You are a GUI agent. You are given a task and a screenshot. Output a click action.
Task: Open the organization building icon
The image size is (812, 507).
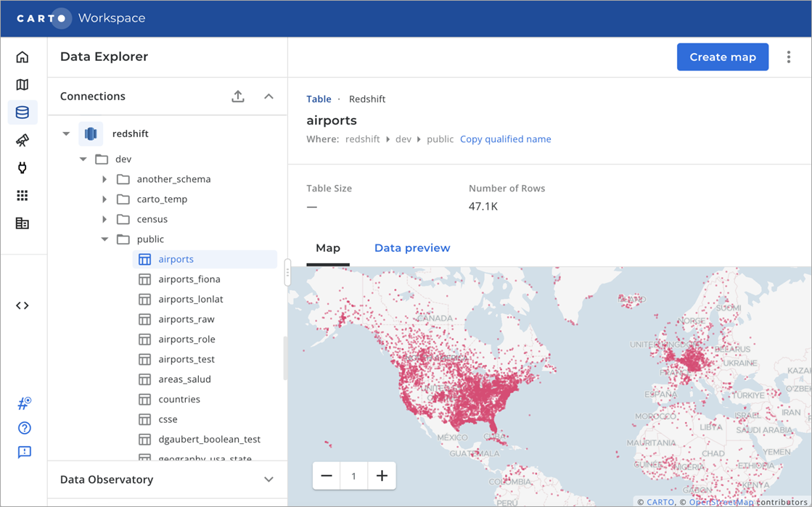point(22,223)
